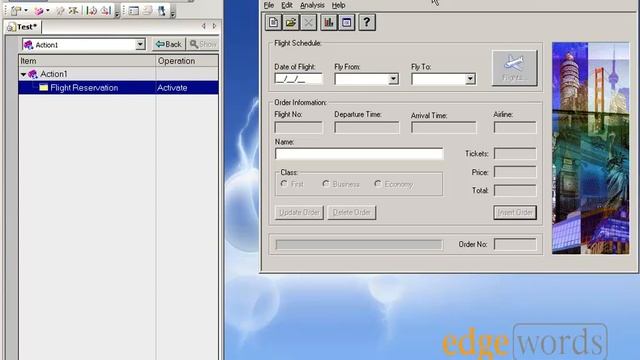Open second toolbar group overflow options arrow
The image size is (640, 360).
tap(173, 14)
